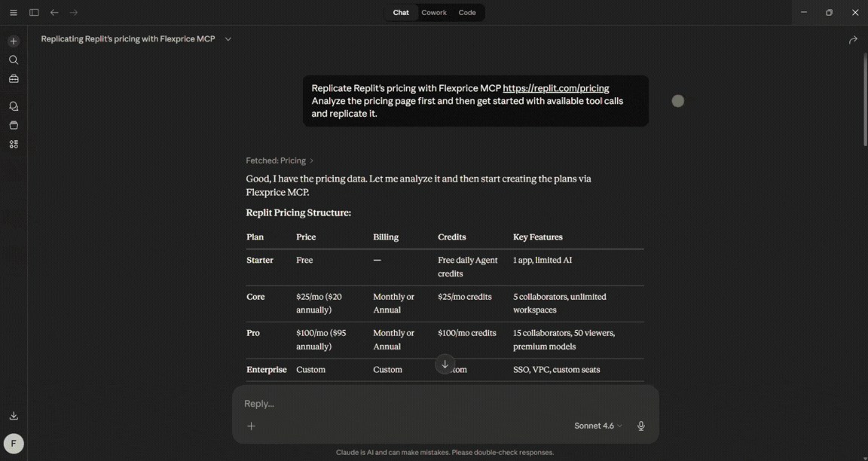Add attachment with plus icon in composer
This screenshot has height=461, width=868.
(252, 426)
